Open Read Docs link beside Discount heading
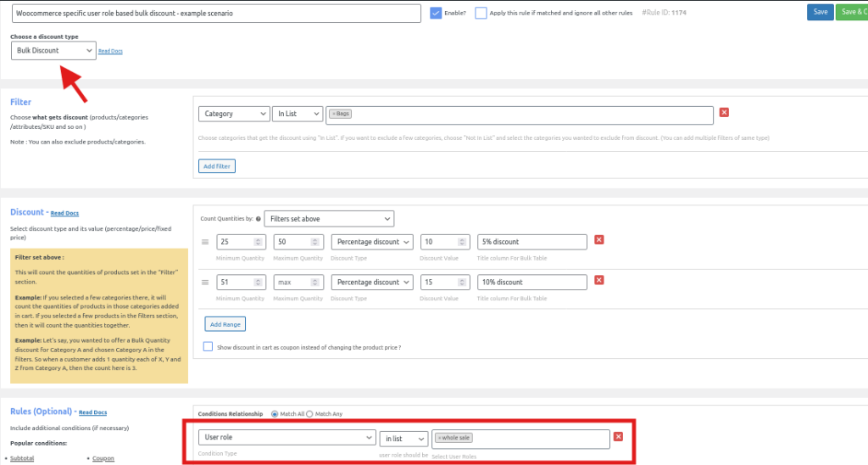This screenshot has height=465, width=868. 64,213
